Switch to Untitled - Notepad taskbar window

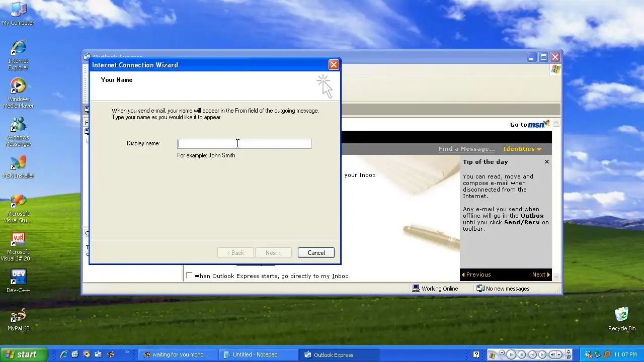point(258,354)
